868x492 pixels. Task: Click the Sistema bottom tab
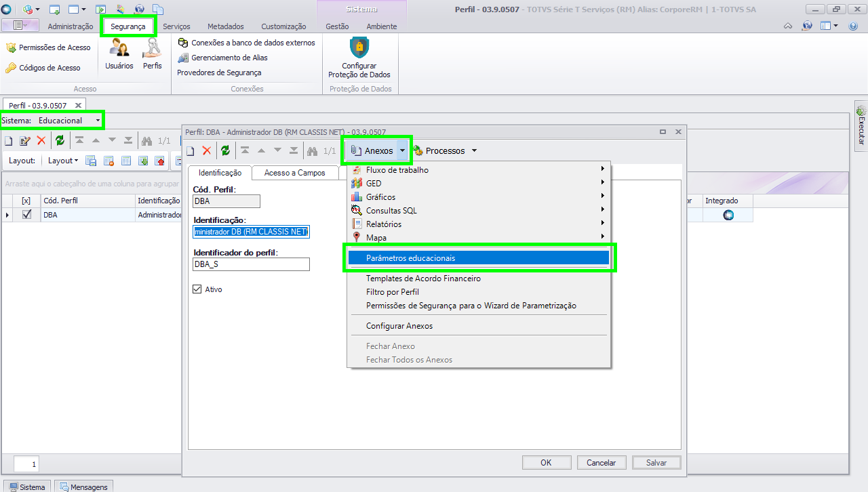pyautogui.click(x=27, y=487)
